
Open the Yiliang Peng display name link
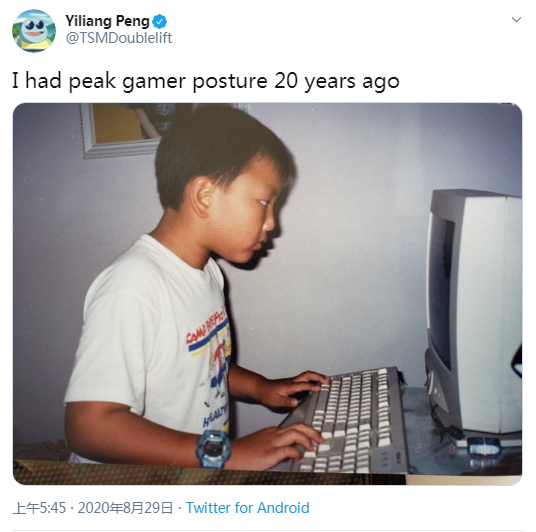click(x=107, y=21)
